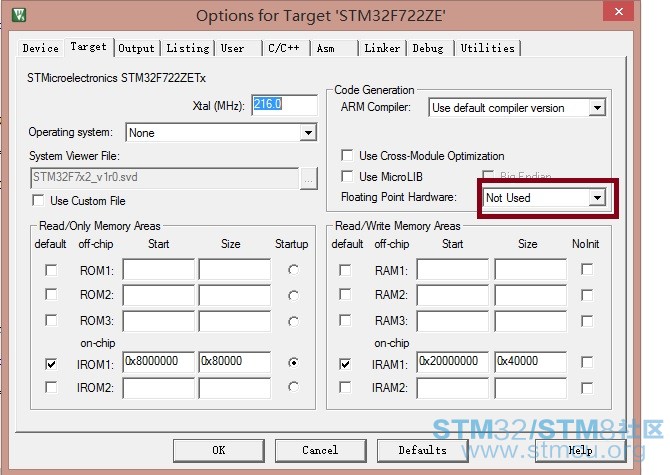This screenshot has width=670, height=475.
Task: Open the Debug tab
Action: [428, 48]
